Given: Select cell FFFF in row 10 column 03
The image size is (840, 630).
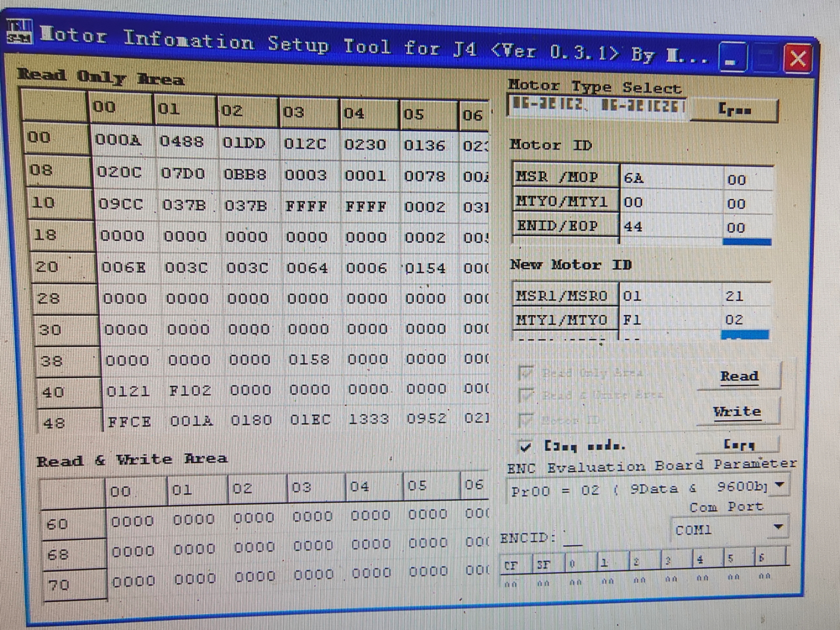Looking at the screenshot, I should pyautogui.click(x=306, y=206).
